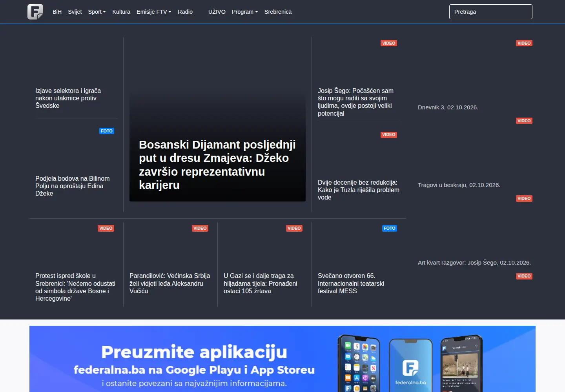Open the Parandilović Većinska Srbija article
Image resolution: width=565 pixels, height=392 pixels.
[169, 283]
